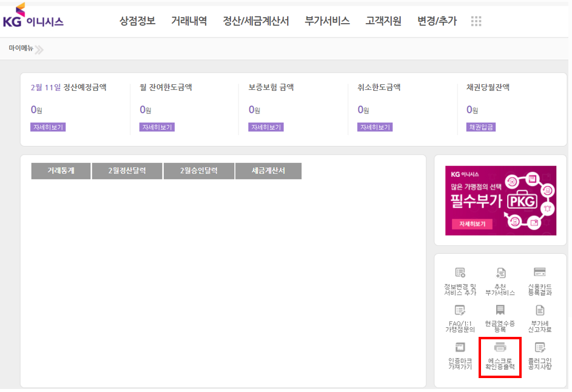Click the 마이메뉴 label
The width and height of the screenshot is (572, 392).
[21, 48]
